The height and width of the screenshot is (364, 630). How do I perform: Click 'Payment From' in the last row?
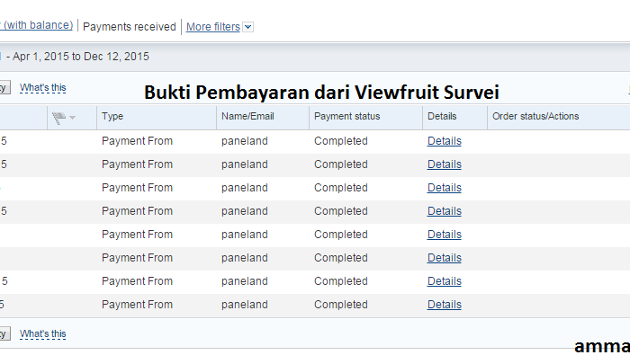pos(137,305)
